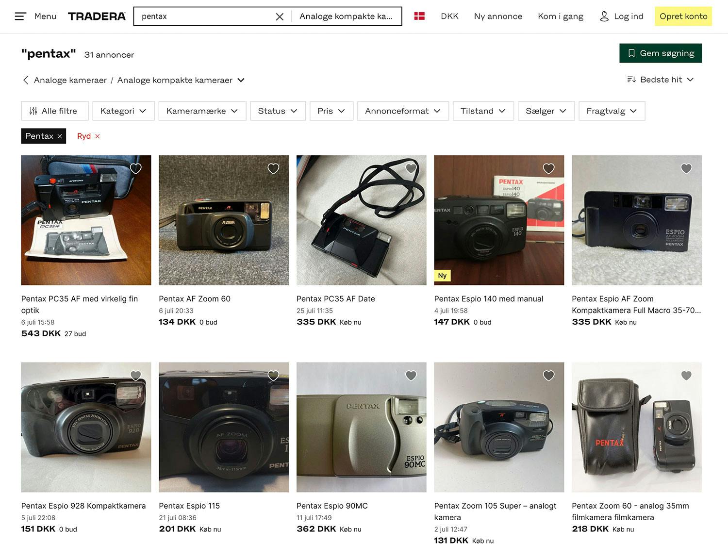Open the Pentax PC35 AF Date thumbnail
The image size is (728, 560).
362,220
